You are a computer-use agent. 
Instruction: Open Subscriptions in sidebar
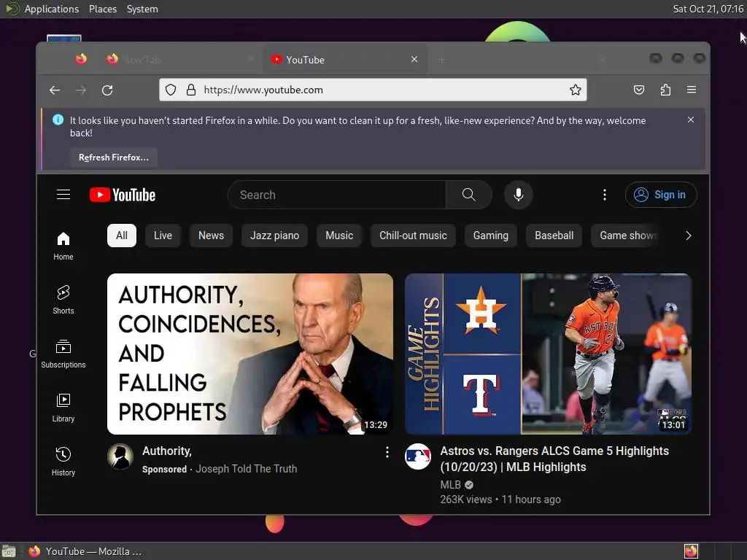(63, 354)
